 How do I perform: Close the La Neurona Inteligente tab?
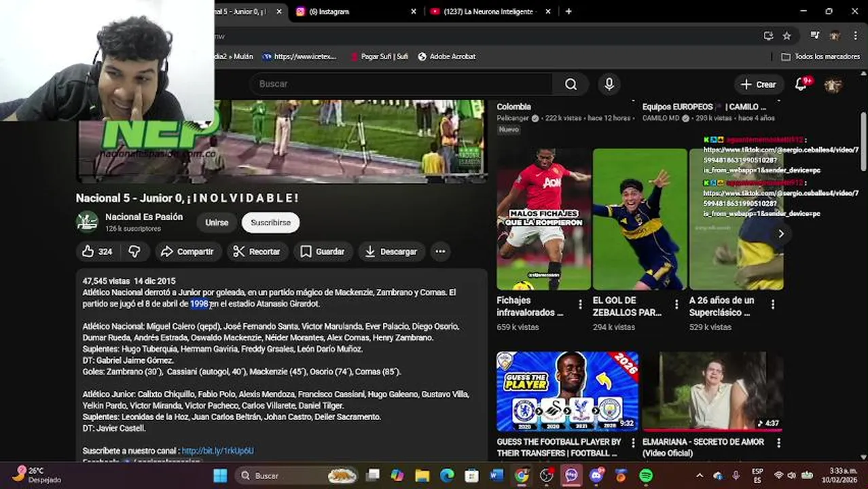tap(548, 12)
